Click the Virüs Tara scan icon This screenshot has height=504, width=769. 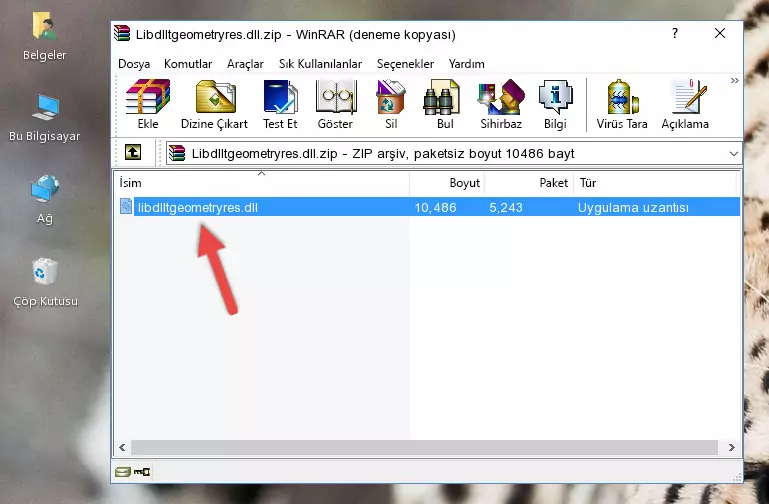coord(622,104)
